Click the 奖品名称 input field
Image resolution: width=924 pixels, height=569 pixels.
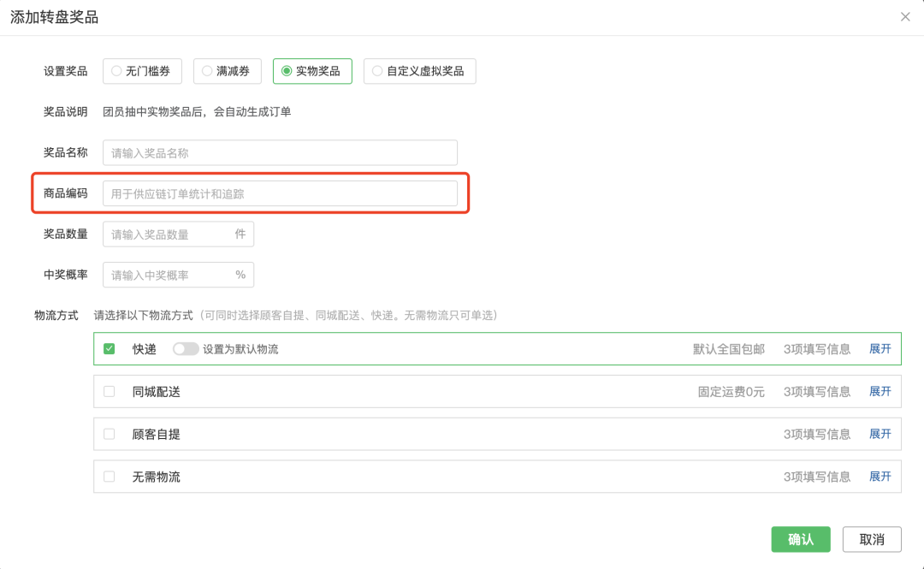tap(280, 153)
